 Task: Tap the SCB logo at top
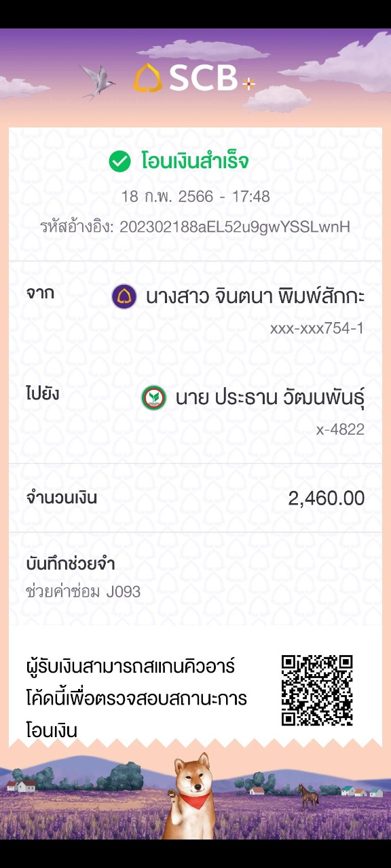193,78
